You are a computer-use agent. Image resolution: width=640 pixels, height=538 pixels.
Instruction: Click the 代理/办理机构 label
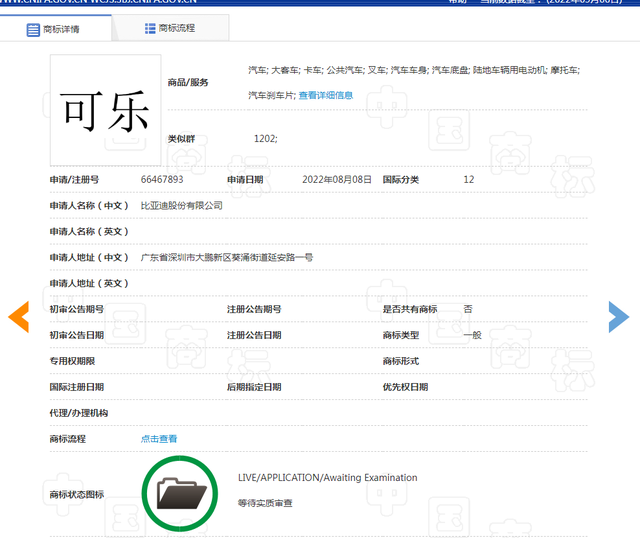coord(79,413)
